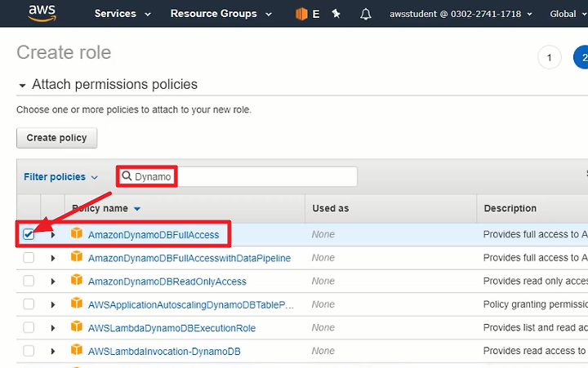
Task: Check the AWSLambdaInvocation-DynamoDB checkbox
Action: click(29, 351)
